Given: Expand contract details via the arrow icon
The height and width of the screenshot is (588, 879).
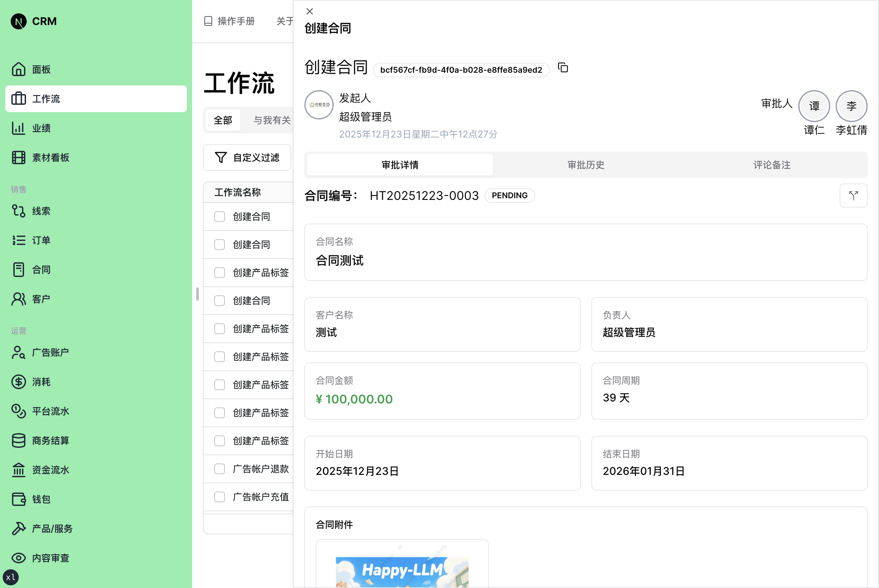Looking at the screenshot, I should (x=854, y=195).
